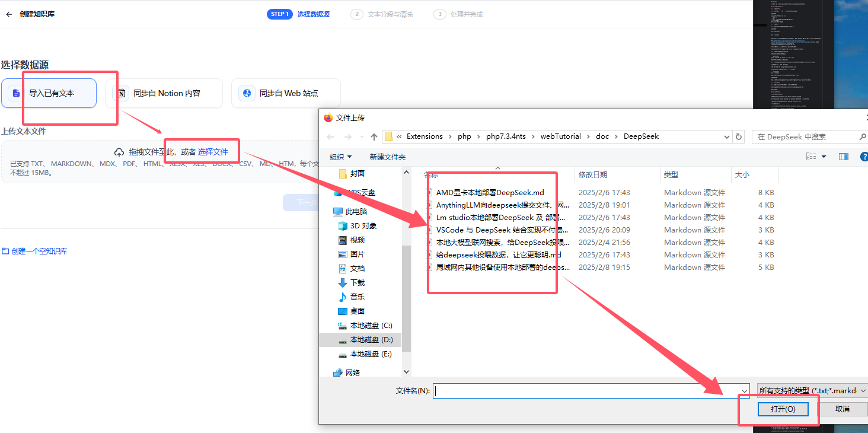
Task: Click the webTutorial breadcrumb segment
Action: (x=561, y=136)
